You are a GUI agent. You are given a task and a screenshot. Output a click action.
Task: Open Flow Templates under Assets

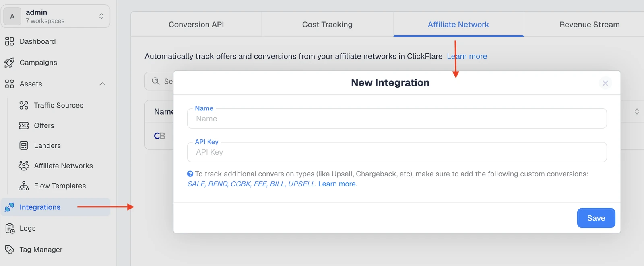coord(60,186)
